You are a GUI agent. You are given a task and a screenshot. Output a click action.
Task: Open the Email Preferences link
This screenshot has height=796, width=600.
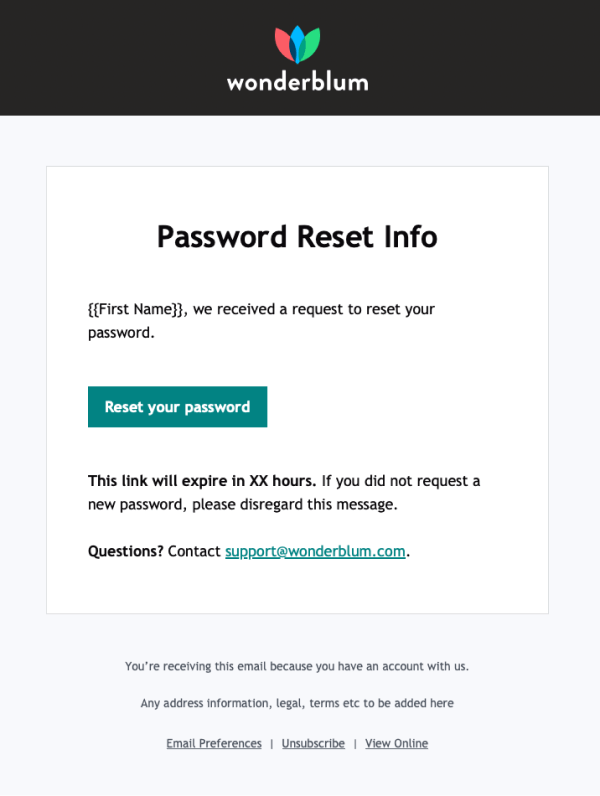[x=214, y=743]
